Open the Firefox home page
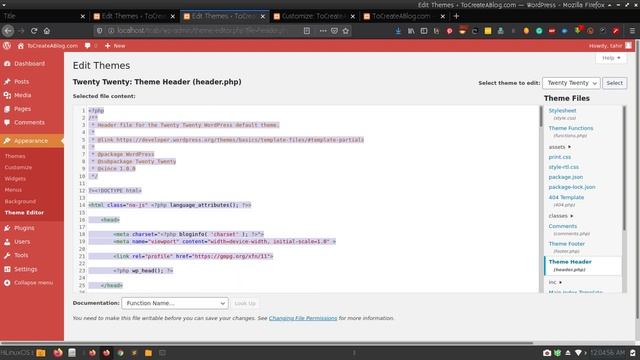 click(47, 31)
